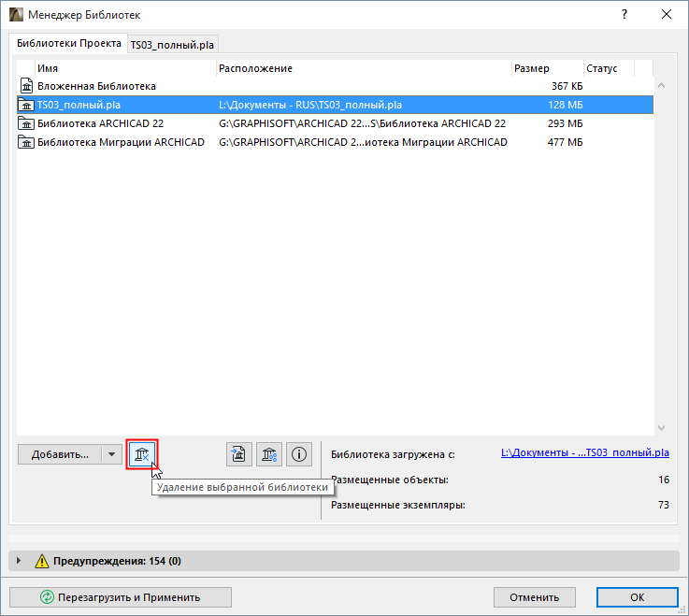Sort by the Имя column header
This screenshot has height=616, width=689.
click(125, 68)
